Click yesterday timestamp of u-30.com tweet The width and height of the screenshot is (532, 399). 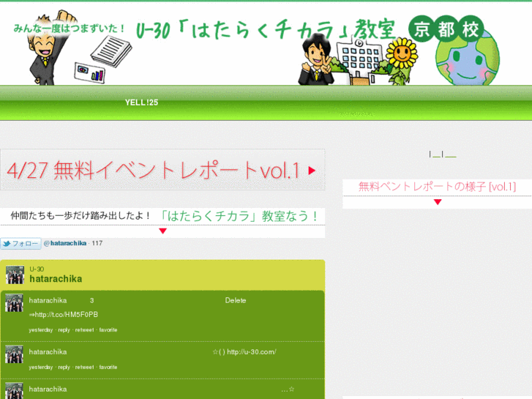coord(41,367)
